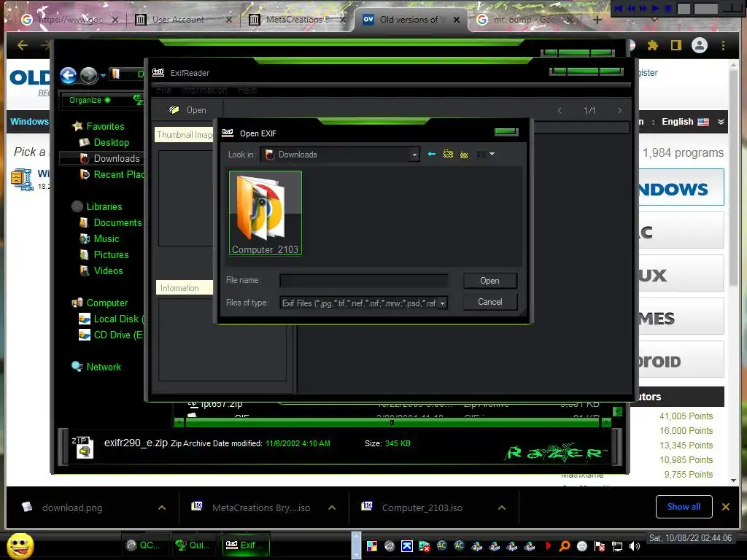Click the Open button in Open EXIF dialog
This screenshot has width=747, height=560.
(489, 281)
